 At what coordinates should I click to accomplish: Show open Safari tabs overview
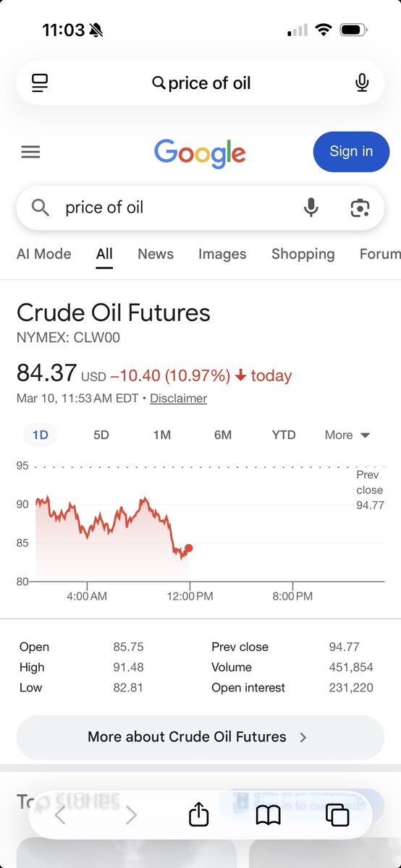tap(337, 815)
